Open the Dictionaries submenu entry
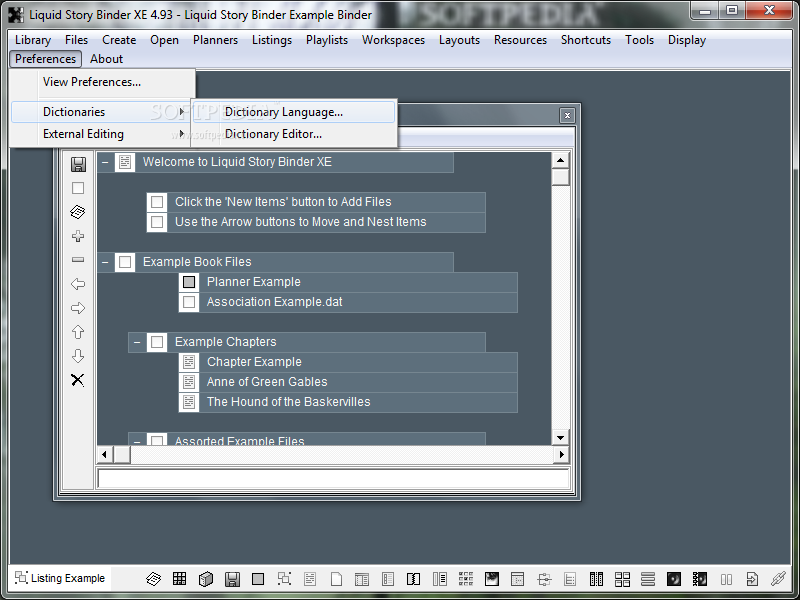Image resolution: width=800 pixels, height=600 pixels. point(100,112)
